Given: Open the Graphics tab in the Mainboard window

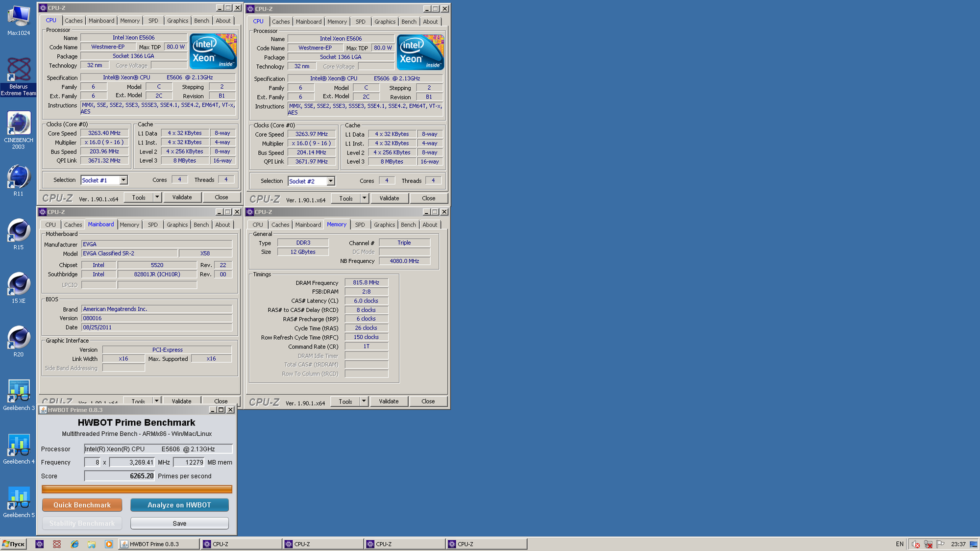Looking at the screenshot, I should pos(177,225).
